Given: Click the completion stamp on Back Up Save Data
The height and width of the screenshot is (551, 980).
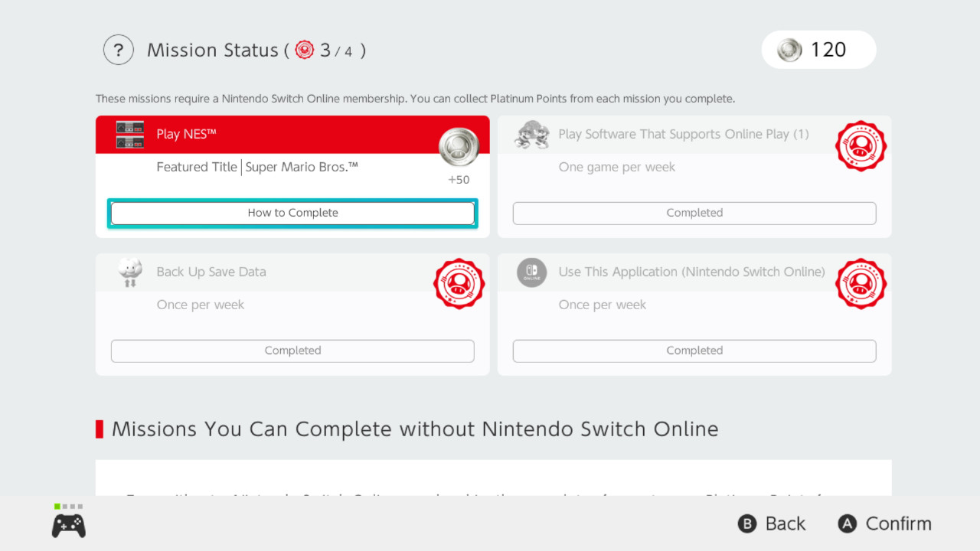Looking at the screenshot, I should coord(459,284).
